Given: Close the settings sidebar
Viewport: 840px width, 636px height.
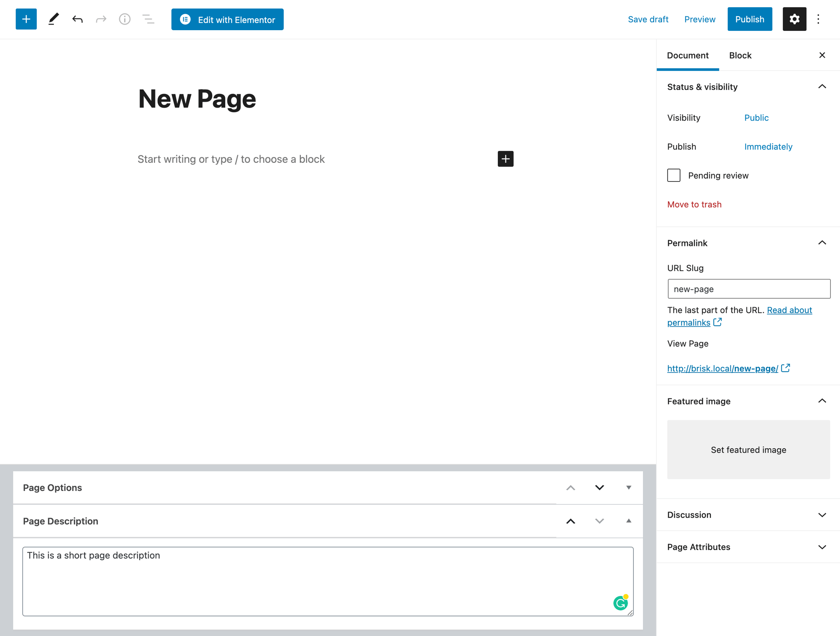Looking at the screenshot, I should (x=822, y=55).
